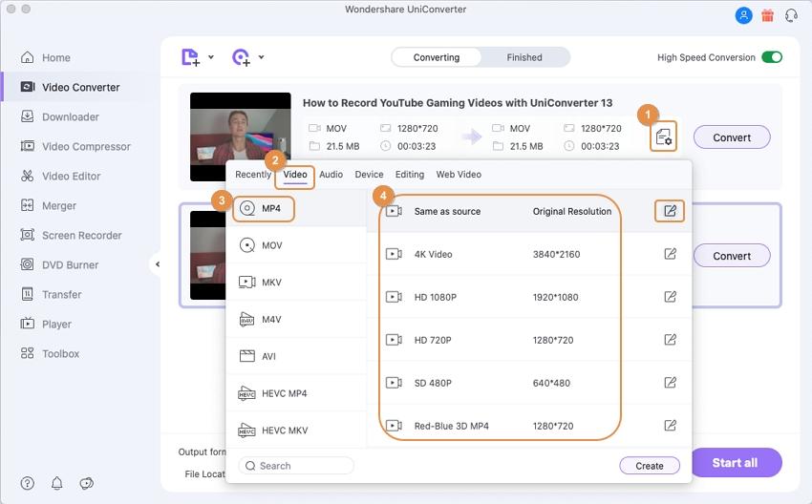Switch to the Converting tab
Viewport: 812px width, 504px height.
click(436, 57)
